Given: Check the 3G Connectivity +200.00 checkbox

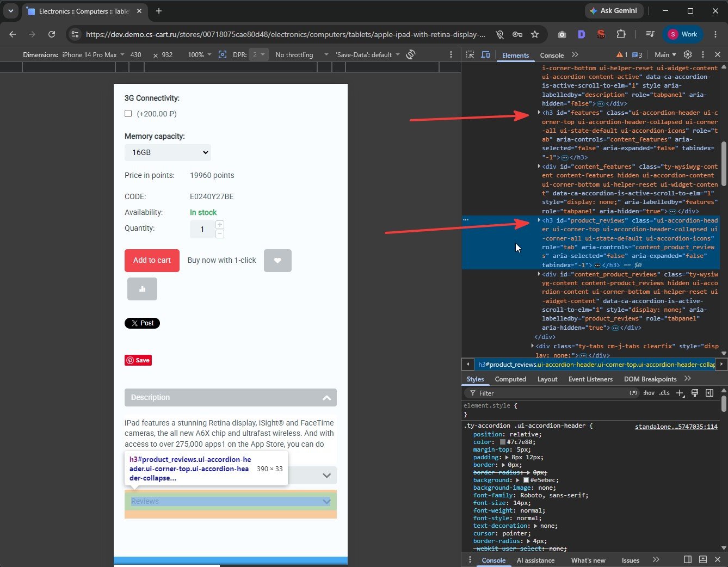Looking at the screenshot, I should 128,114.
